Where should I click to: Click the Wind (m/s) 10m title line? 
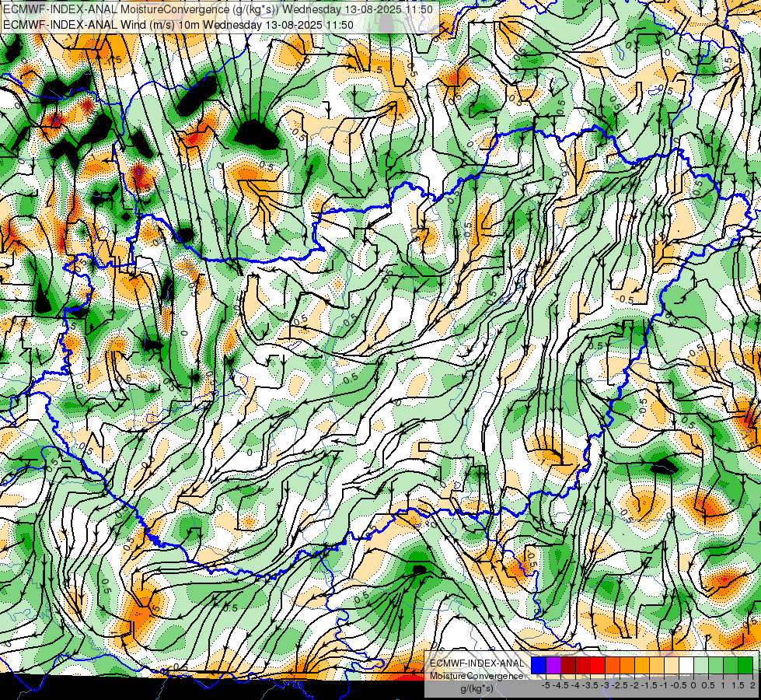coord(178,25)
